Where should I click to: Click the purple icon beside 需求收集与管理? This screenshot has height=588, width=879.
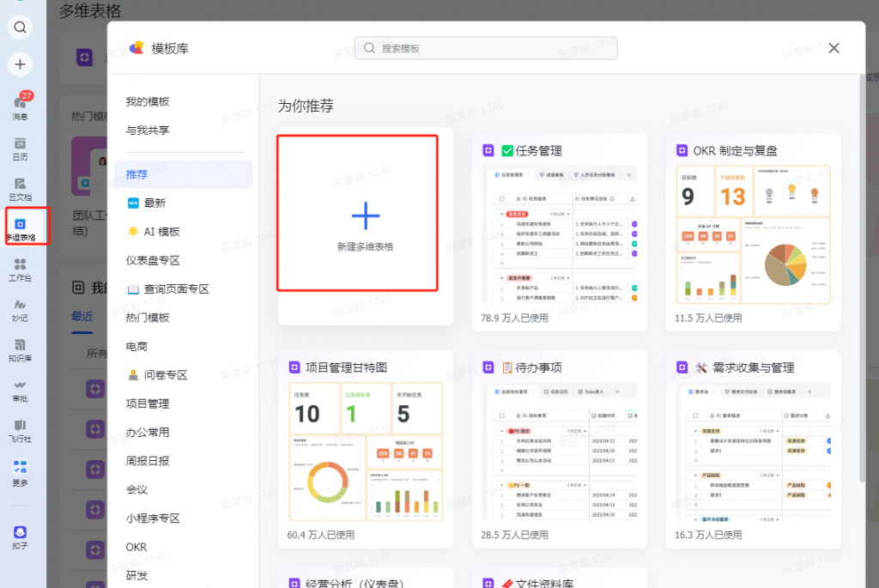click(682, 367)
